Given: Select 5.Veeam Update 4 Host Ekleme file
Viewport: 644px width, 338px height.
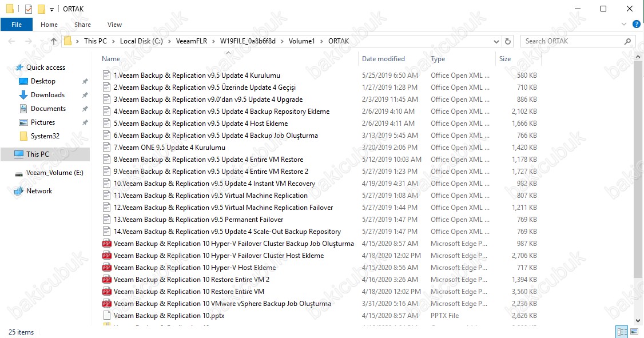Looking at the screenshot, I should [x=201, y=123].
